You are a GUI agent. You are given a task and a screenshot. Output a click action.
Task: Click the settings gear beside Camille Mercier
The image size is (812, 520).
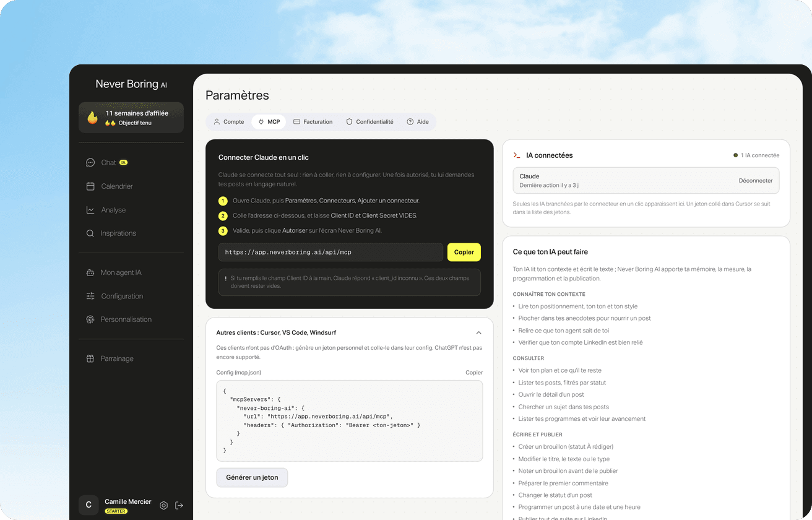[x=163, y=505]
